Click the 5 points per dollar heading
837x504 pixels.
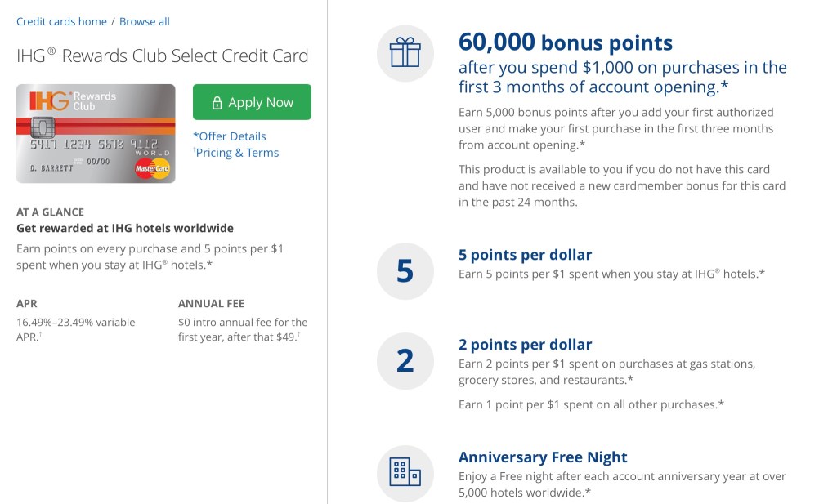pyautogui.click(x=525, y=255)
